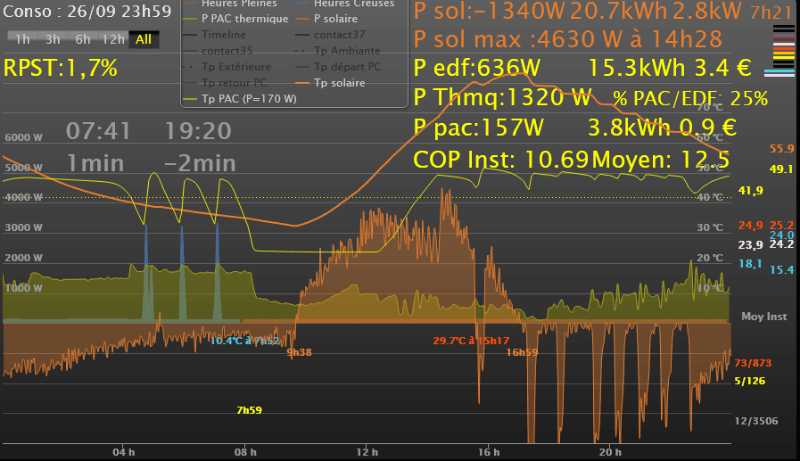Image resolution: width=800 pixels, height=461 pixels.
Task: Toggle Tp Ambiante series visibility
Action: [x=346, y=50]
